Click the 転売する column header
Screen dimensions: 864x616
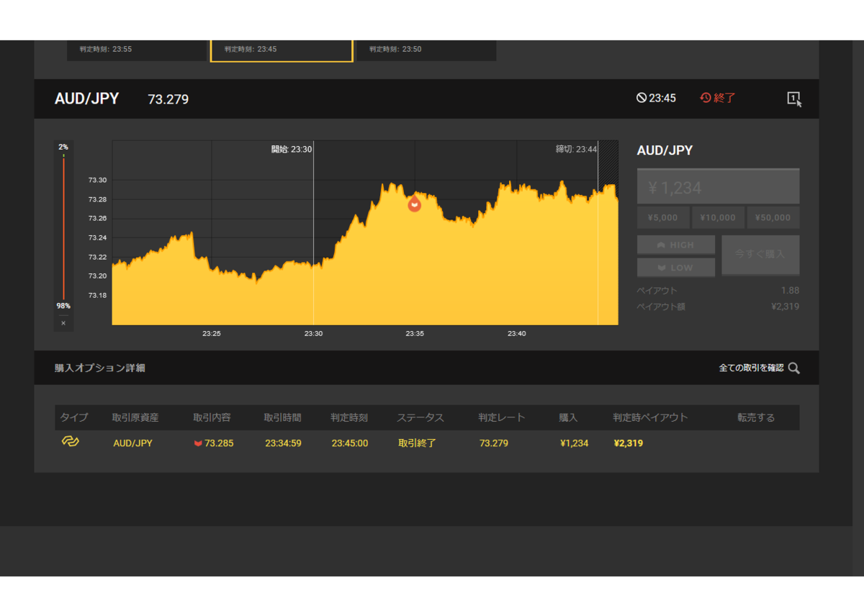pyautogui.click(x=756, y=417)
